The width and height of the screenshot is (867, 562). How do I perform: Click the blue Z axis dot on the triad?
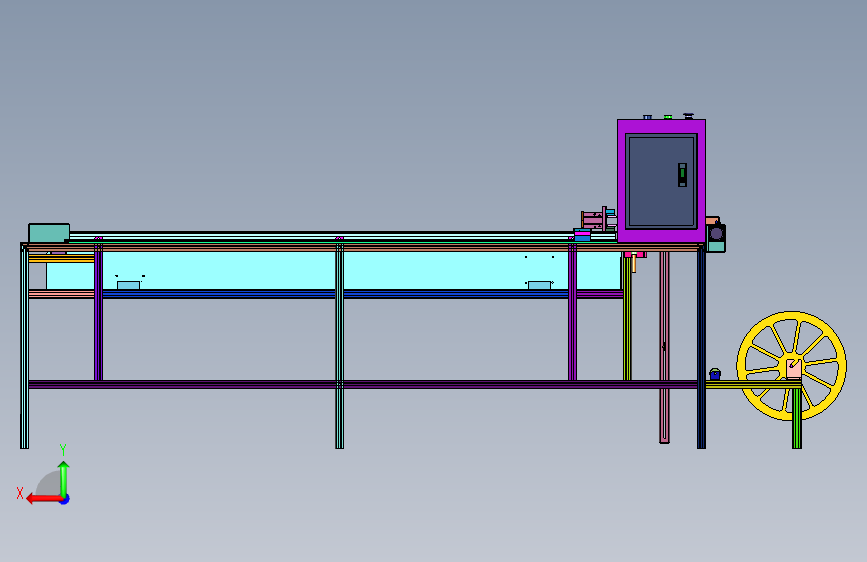pos(65,500)
